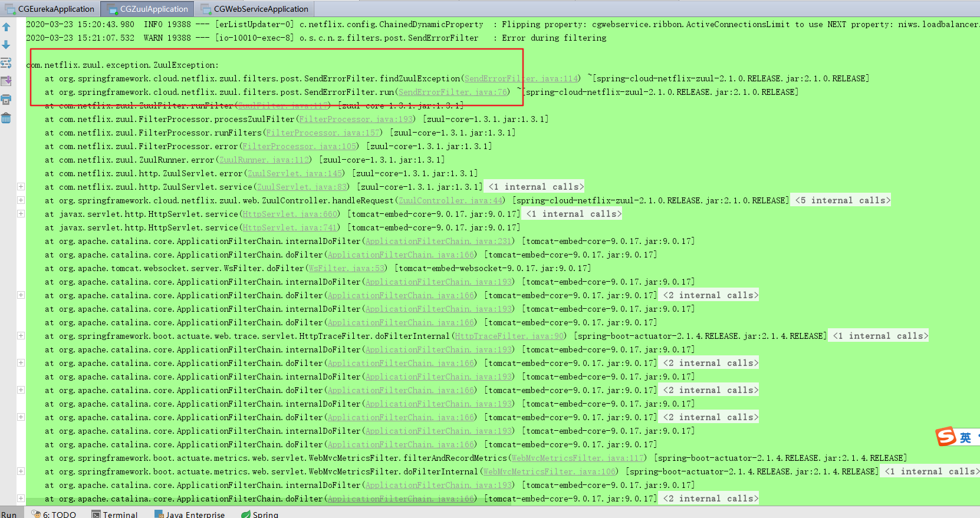Screen dimensions: 980x518
Task: Click timestamp '2020-03-23 15:21:07.532'
Action: (80, 38)
